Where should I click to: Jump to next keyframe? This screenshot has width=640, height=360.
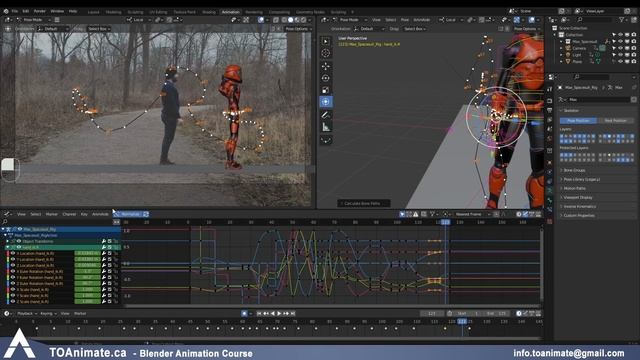pyautogui.click(x=286, y=313)
